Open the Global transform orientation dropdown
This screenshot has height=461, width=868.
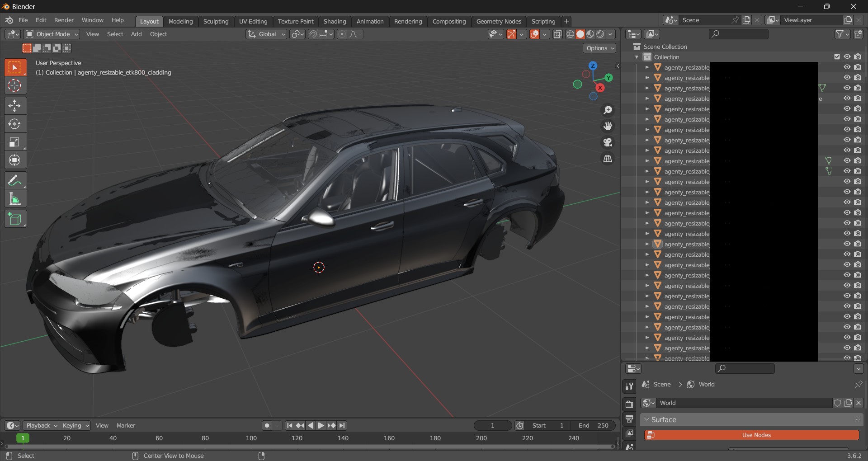point(267,34)
